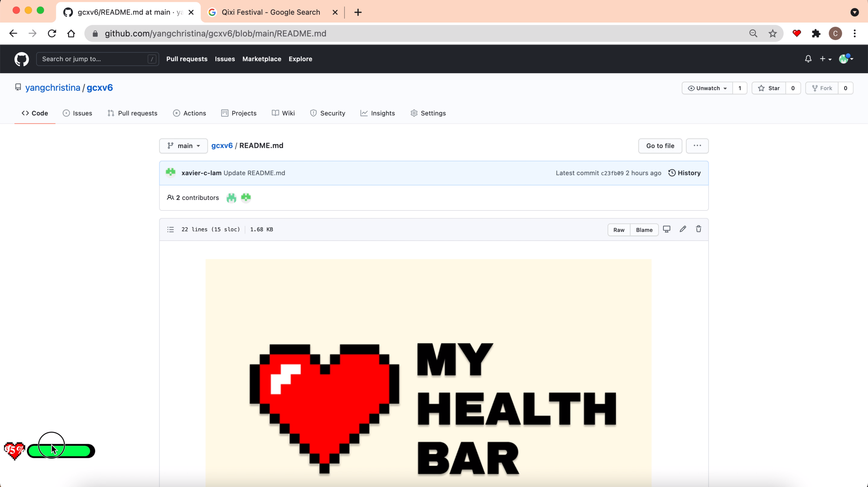Toggle the file outline list icon
The image size is (868, 487).
pyautogui.click(x=170, y=230)
